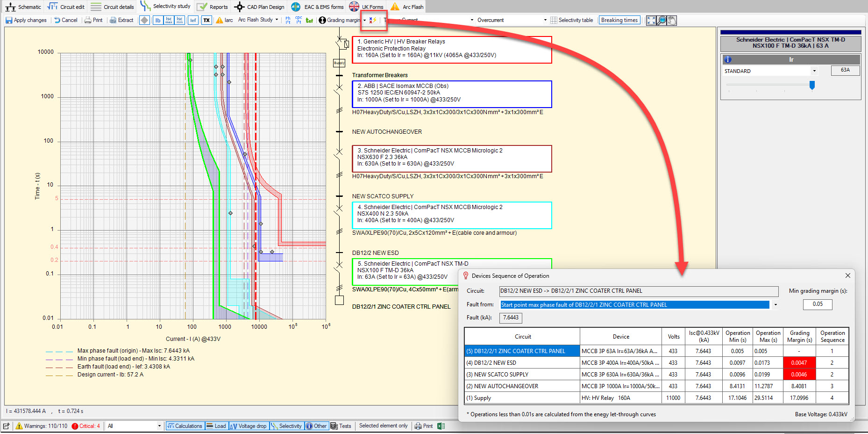Click the Breaking times button

[x=619, y=20]
